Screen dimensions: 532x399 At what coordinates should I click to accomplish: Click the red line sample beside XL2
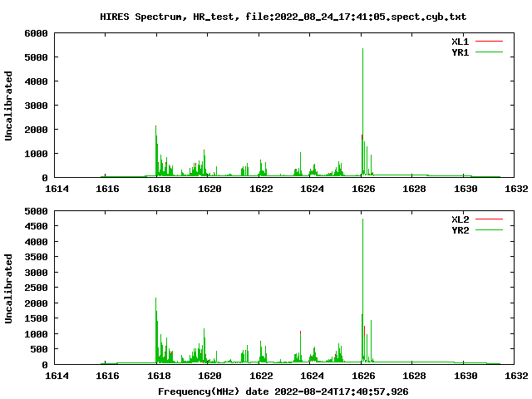[489, 219]
